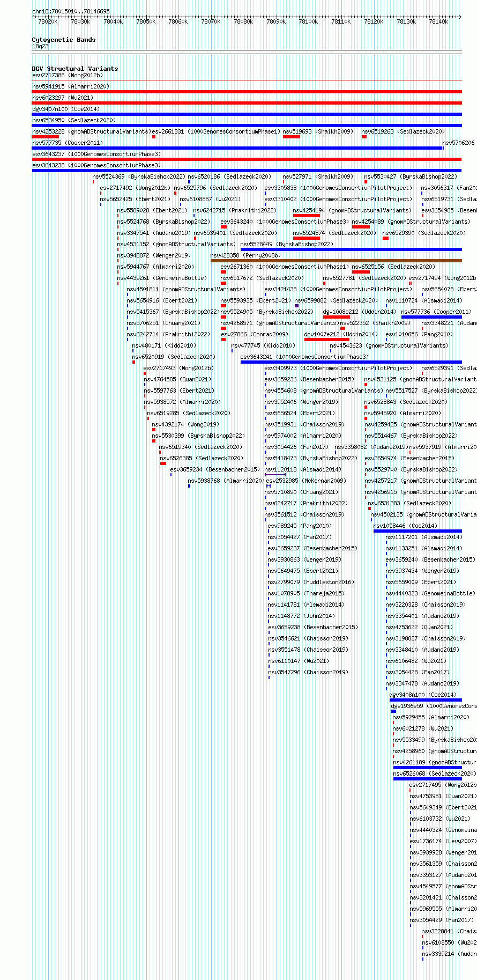Open the nsv4254194 gnomAD variant label

click(352, 211)
